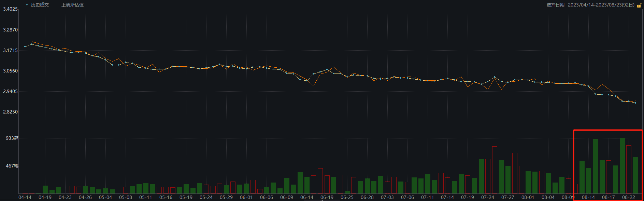Click the 933笔 volume axis label
The width and height of the screenshot is (644, 201).
pos(12,138)
